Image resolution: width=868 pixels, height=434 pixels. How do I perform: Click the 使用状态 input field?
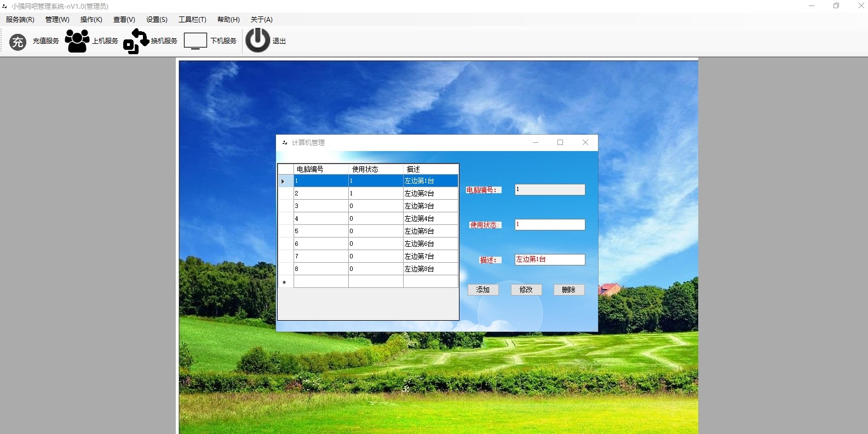pyautogui.click(x=550, y=224)
